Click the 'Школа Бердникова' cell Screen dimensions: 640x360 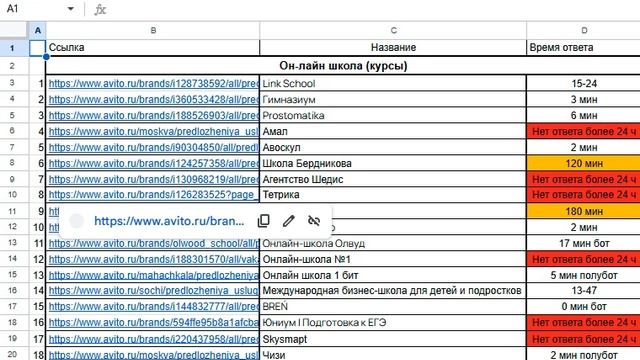coord(393,163)
